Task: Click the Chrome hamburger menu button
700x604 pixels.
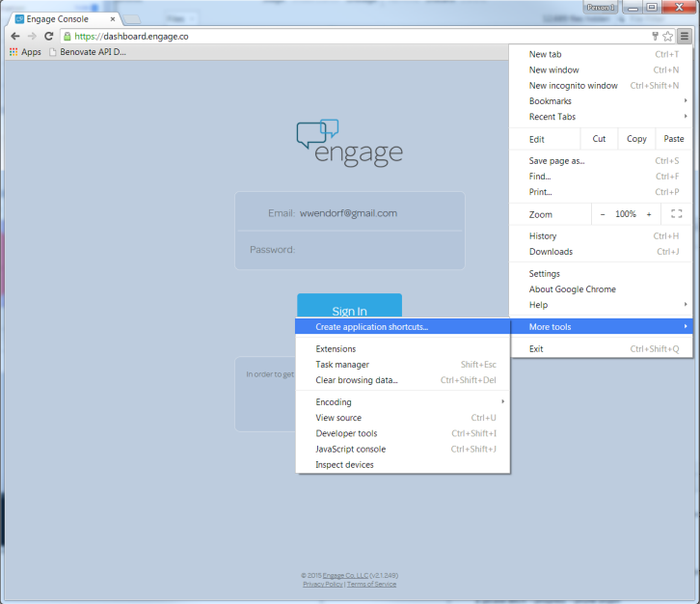Action: 685,37
